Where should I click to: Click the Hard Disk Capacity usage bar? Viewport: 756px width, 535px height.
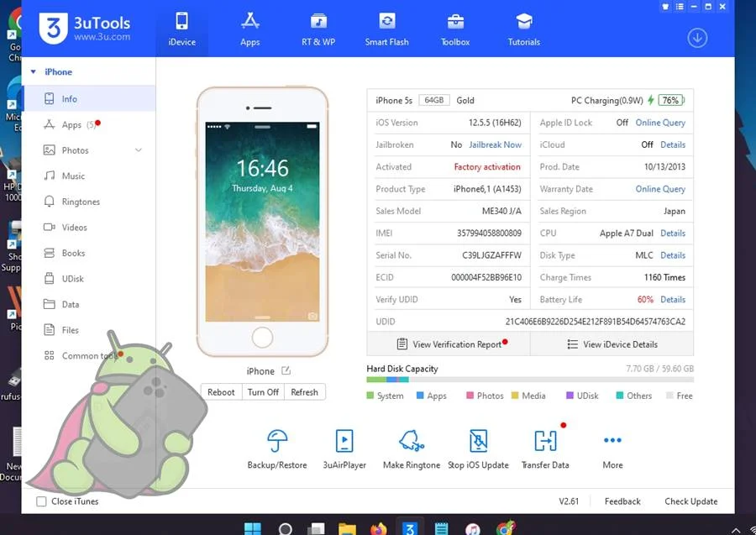coord(530,380)
